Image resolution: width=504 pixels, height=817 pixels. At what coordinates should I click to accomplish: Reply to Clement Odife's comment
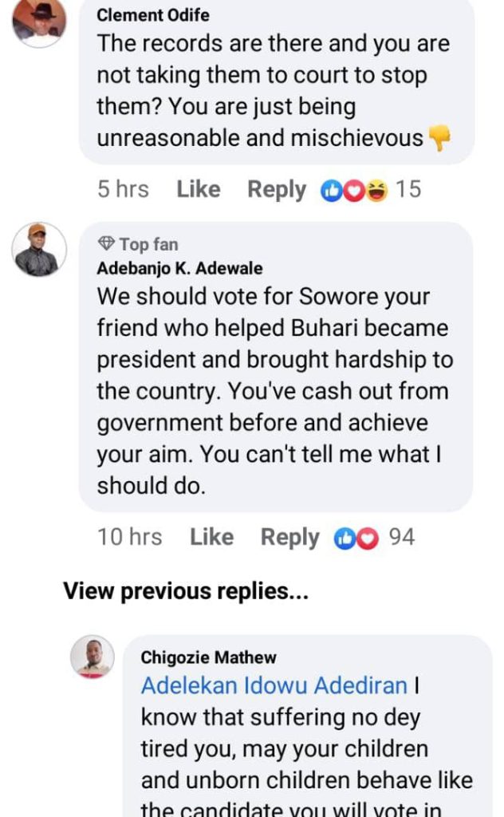(x=276, y=189)
